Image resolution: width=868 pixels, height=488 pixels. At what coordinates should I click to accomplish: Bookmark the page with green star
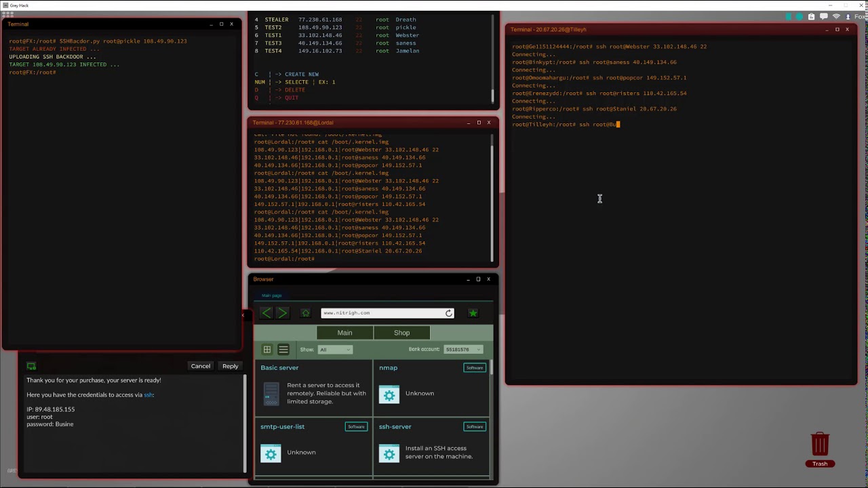(473, 312)
